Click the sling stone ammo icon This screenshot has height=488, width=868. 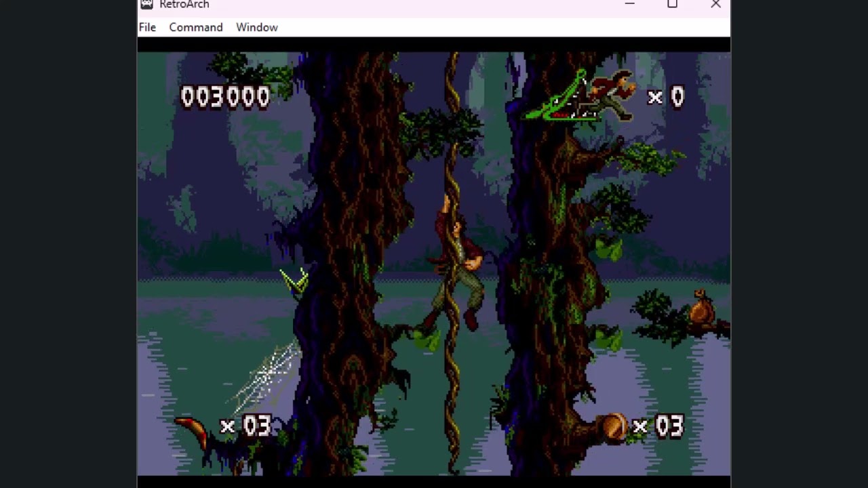(x=615, y=427)
